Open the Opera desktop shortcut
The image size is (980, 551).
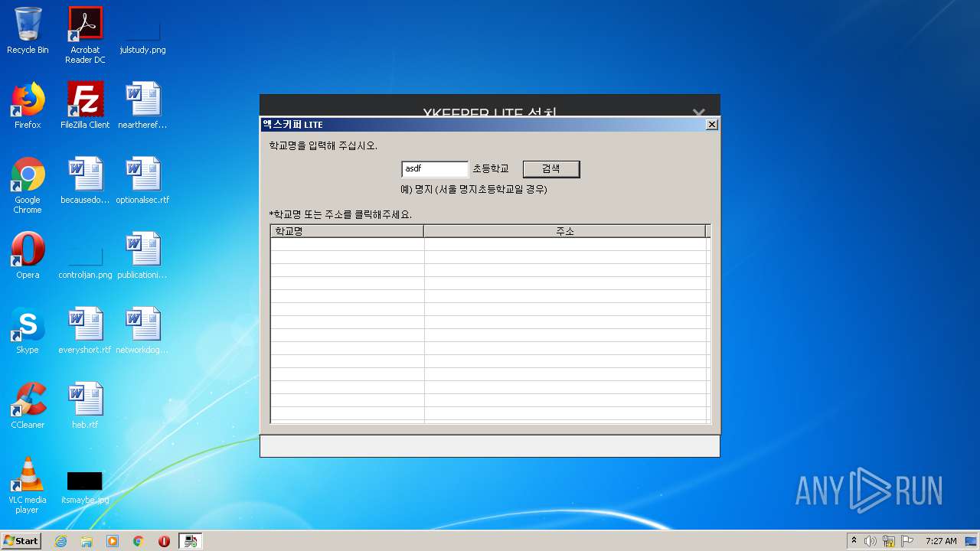tap(28, 256)
